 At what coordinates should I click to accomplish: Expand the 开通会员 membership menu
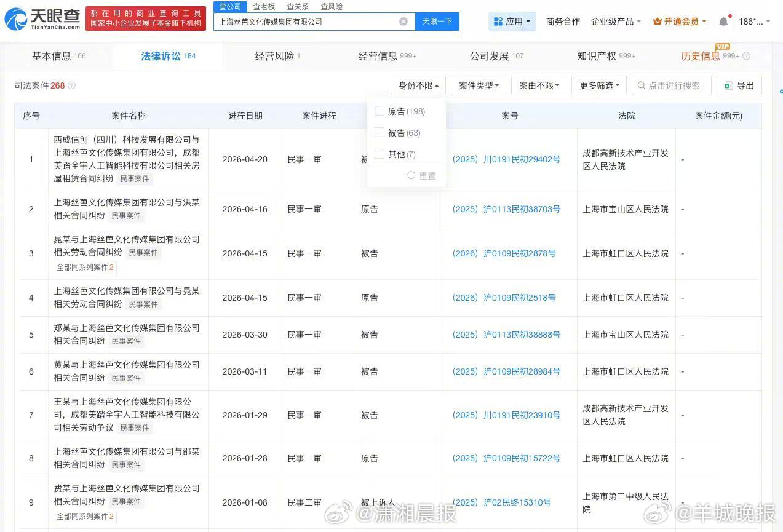(x=680, y=22)
